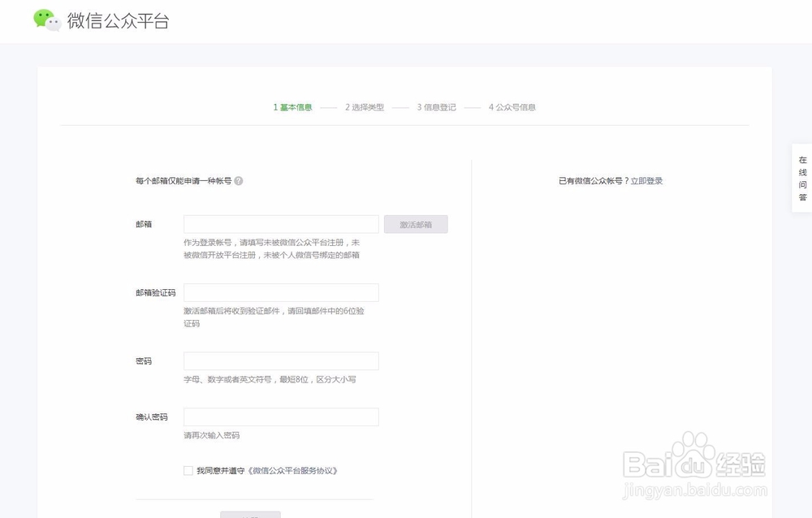Focus the 邮箱验证码 input field
This screenshot has width=812, height=518.
click(x=281, y=292)
